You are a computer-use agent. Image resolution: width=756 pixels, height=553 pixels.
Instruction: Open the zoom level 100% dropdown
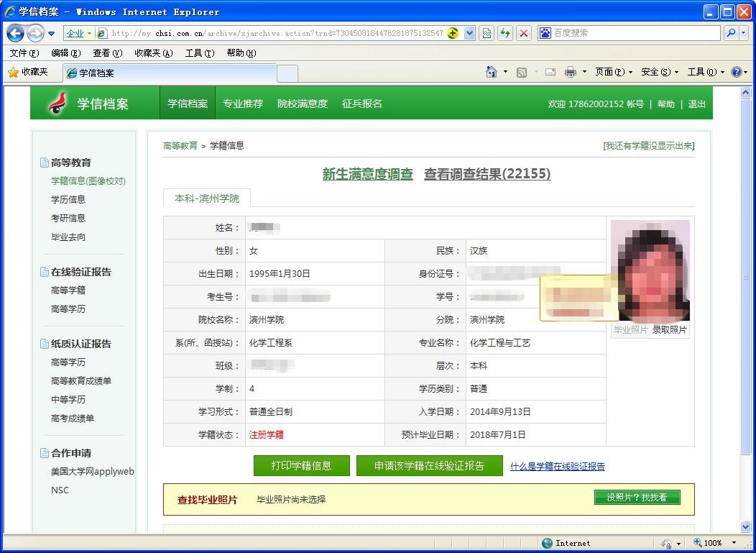click(734, 543)
